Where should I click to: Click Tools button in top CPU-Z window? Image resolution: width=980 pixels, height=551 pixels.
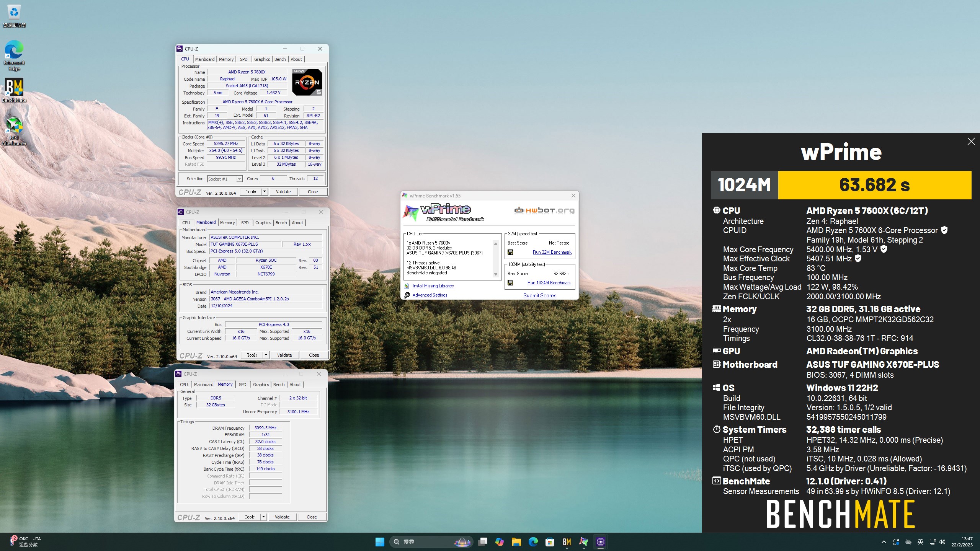251,192
